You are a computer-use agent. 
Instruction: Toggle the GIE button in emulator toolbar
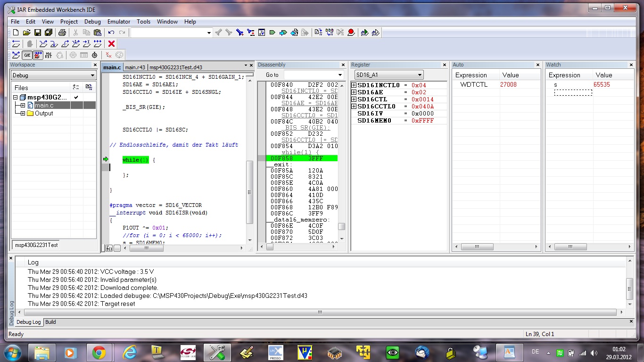27,55
